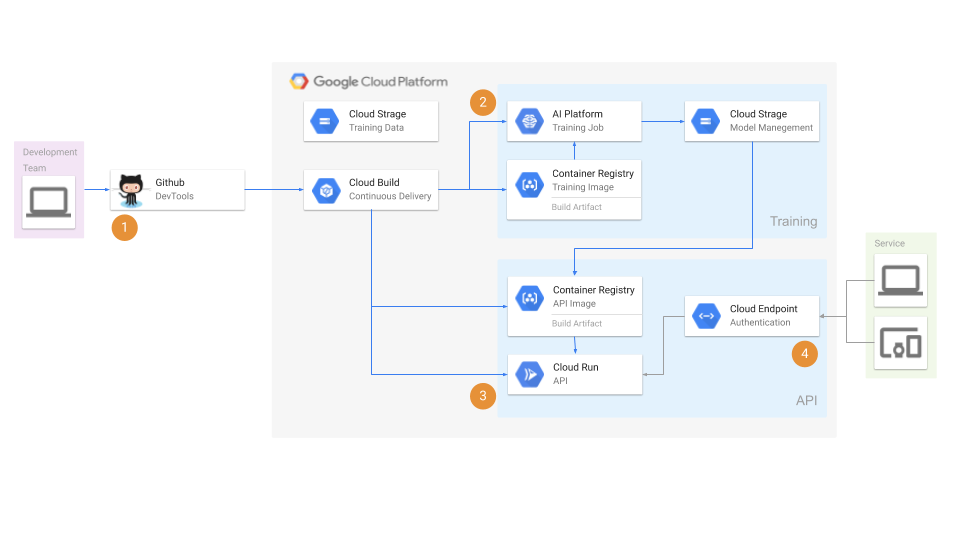Select the 'Service' group label

[890, 244]
